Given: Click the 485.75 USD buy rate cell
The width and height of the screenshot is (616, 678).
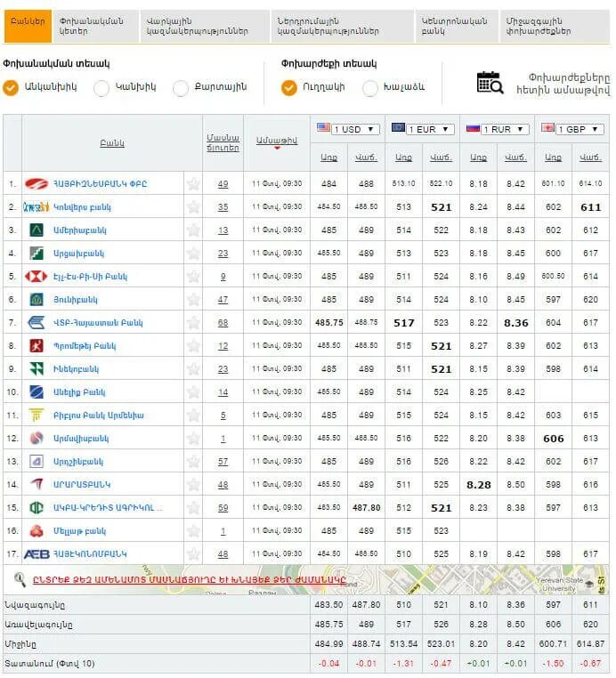Looking at the screenshot, I should point(329,323).
